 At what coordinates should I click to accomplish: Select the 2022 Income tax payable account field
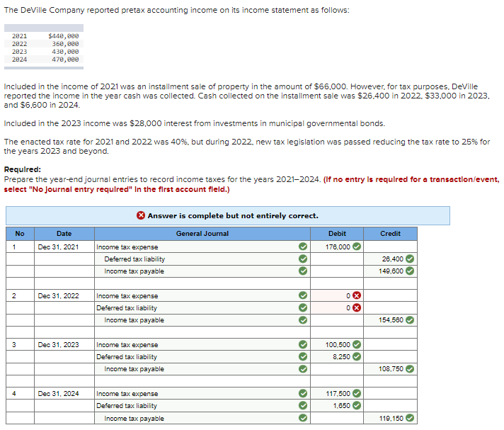coord(202,320)
